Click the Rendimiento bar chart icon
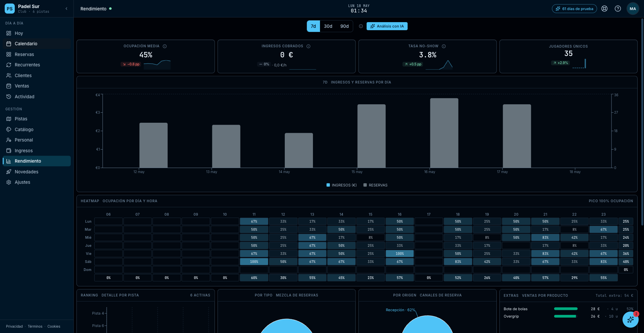 (x=9, y=161)
